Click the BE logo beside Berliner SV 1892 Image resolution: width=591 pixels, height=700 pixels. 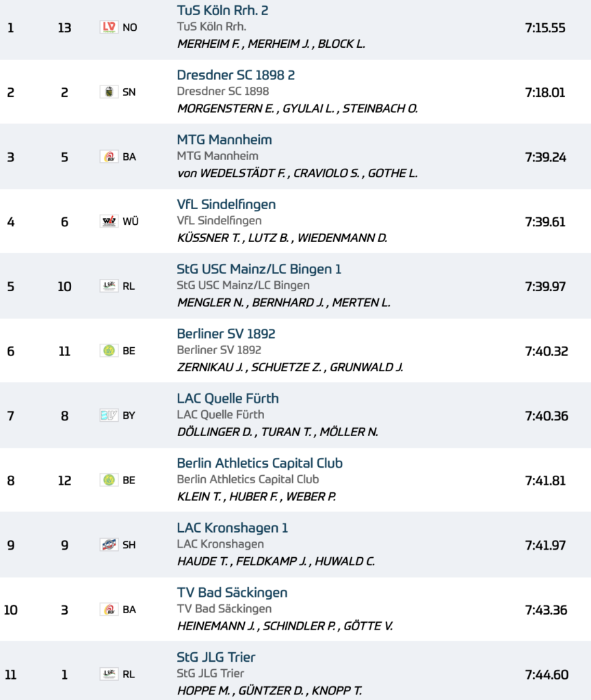[109, 351]
